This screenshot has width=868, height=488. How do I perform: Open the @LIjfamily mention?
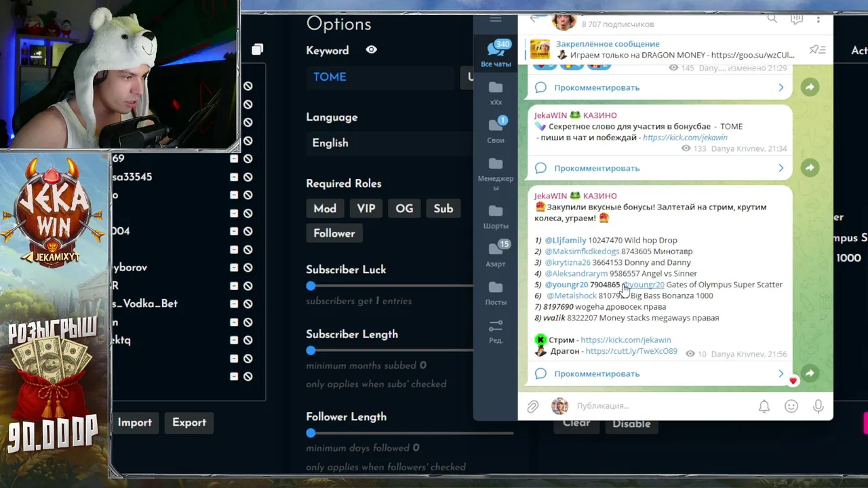pyautogui.click(x=566, y=240)
